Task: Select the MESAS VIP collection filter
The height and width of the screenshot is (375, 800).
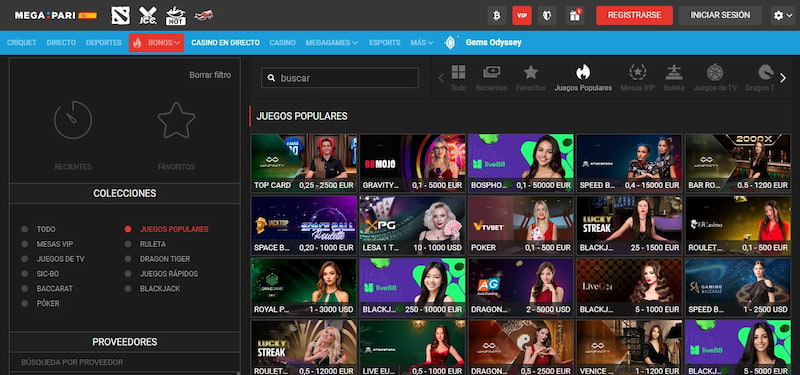Action: pyautogui.click(x=55, y=244)
